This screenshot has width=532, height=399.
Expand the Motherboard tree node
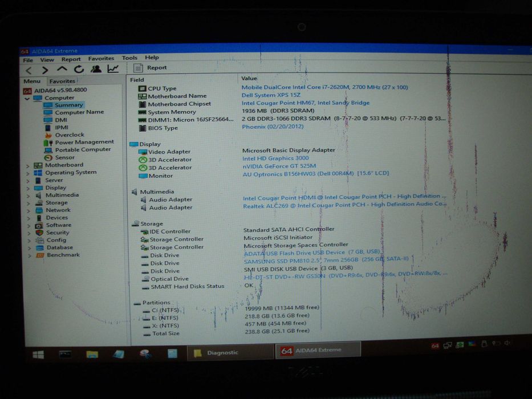[x=28, y=166]
